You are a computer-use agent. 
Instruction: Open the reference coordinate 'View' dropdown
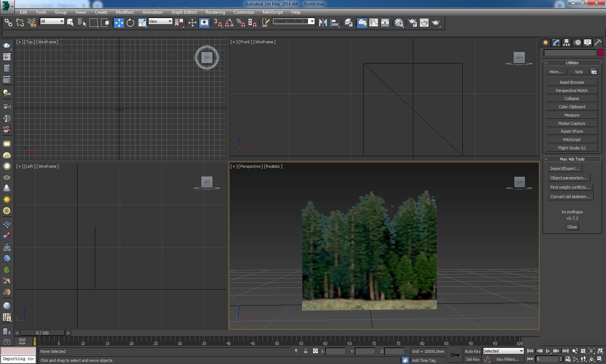point(160,21)
